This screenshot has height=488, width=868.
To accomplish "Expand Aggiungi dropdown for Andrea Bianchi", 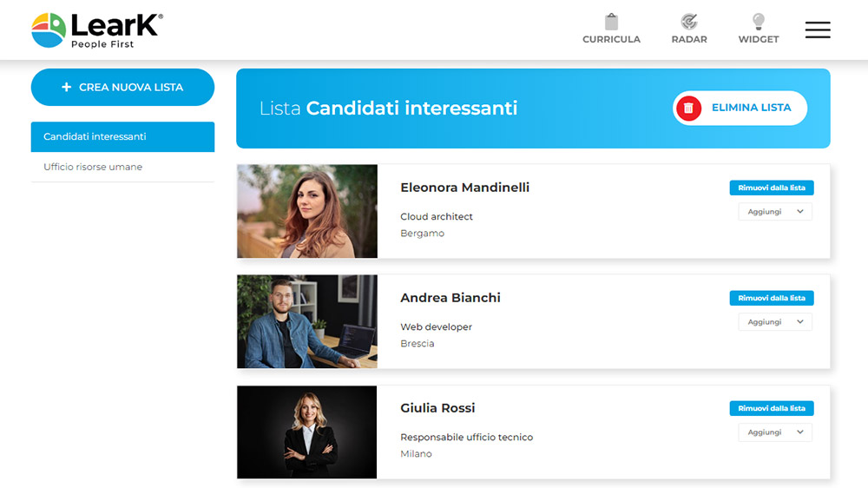I will pyautogui.click(x=775, y=322).
